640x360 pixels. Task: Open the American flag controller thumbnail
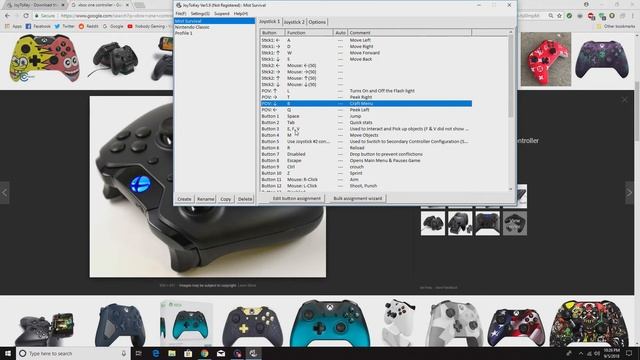pyautogui.click(x=516, y=327)
